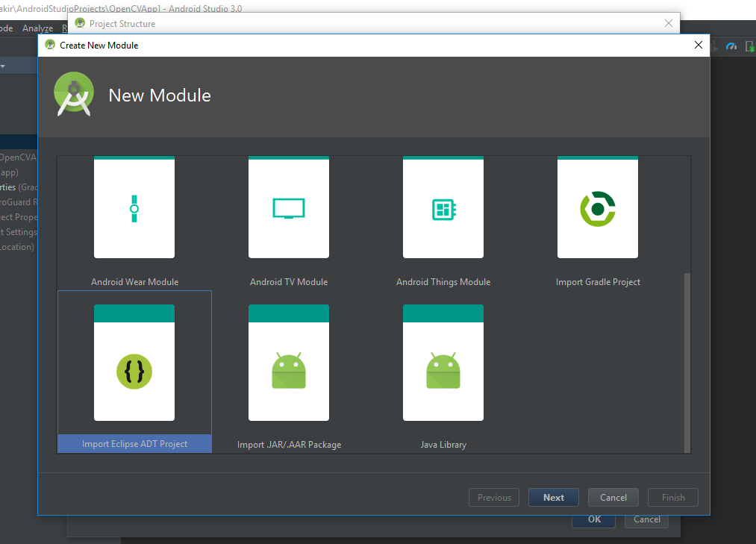The width and height of the screenshot is (756, 544).
Task: Click the 'Android Things Module' label
Action: 443,282
